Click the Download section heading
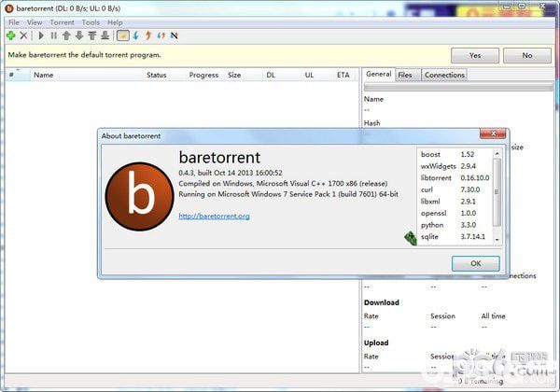This screenshot has height=392, width=560. tap(382, 302)
